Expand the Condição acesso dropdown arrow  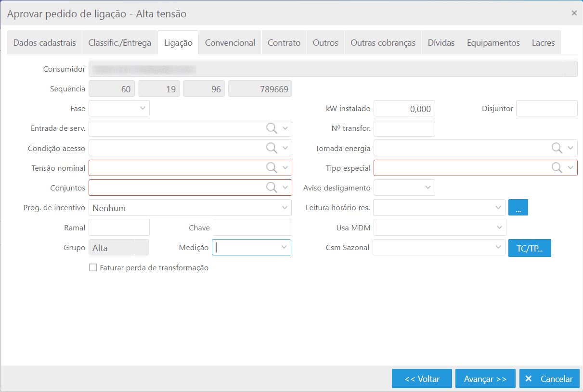[x=285, y=148]
